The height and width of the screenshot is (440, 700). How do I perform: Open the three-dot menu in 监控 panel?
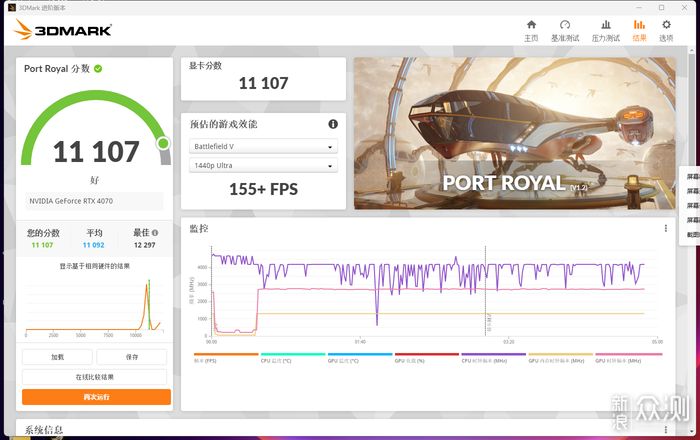[666, 228]
